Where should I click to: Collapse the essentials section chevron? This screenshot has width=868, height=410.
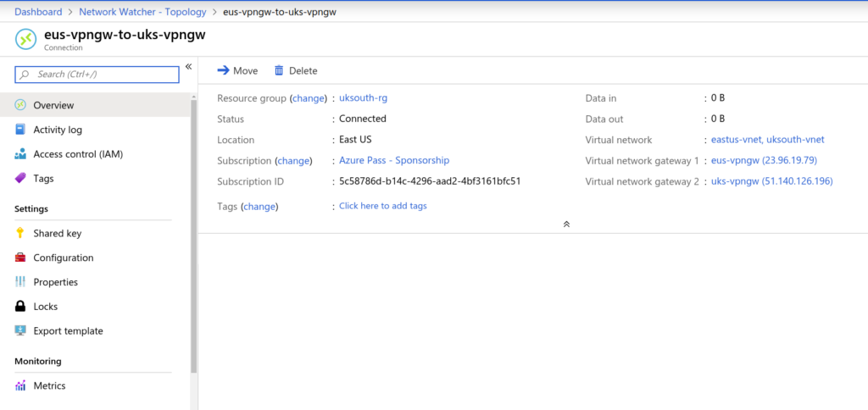[x=566, y=224]
